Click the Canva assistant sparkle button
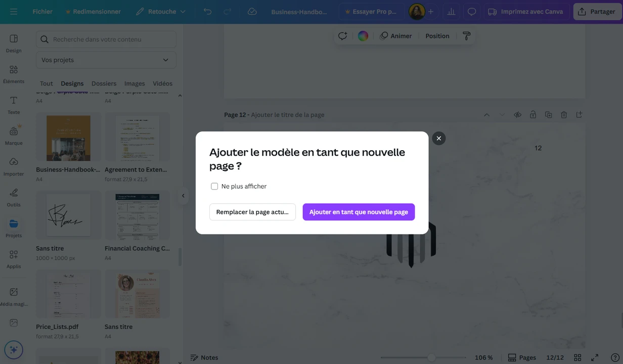The width and height of the screenshot is (623, 364). pyautogui.click(x=14, y=349)
